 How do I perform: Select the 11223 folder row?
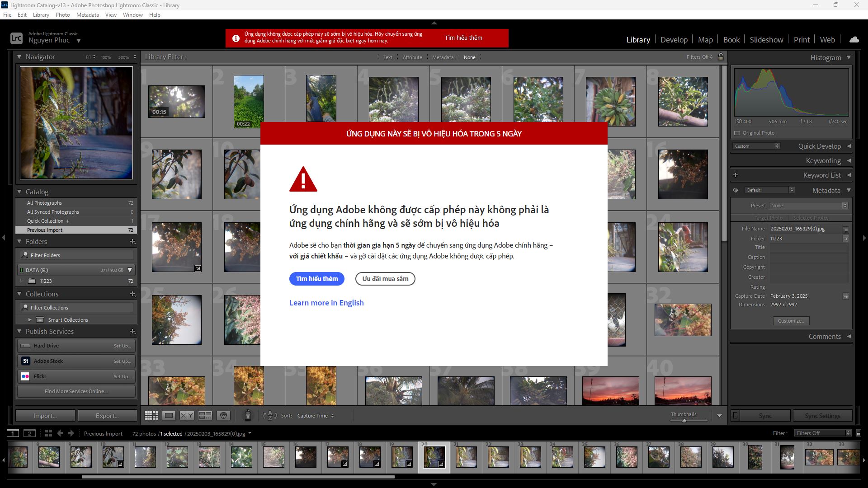[76, 281]
